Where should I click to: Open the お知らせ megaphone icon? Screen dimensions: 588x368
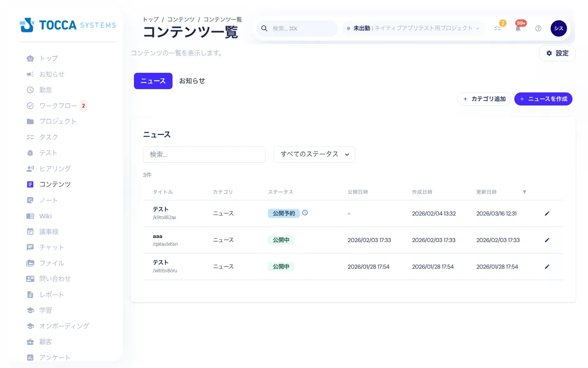[x=30, y=74]
